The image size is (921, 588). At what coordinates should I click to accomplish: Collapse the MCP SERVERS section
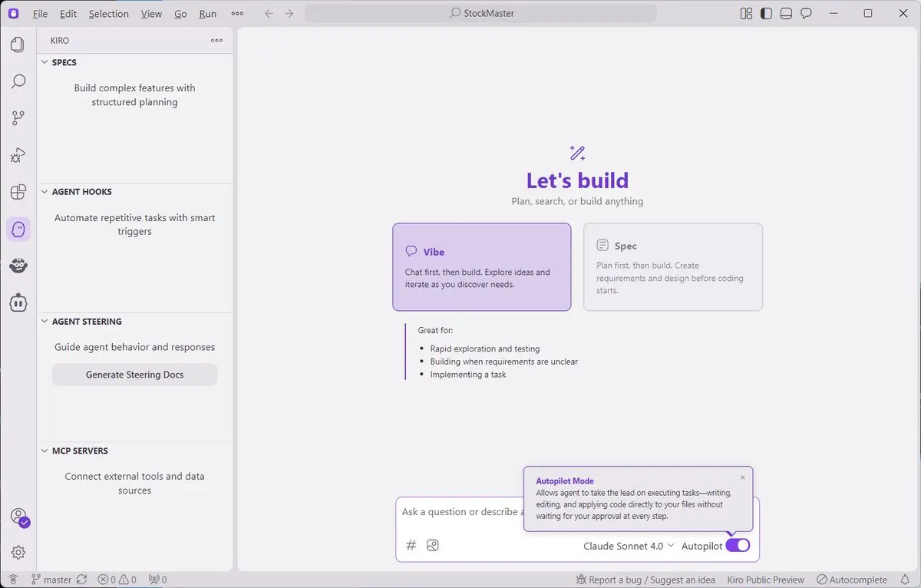(134, 451)
